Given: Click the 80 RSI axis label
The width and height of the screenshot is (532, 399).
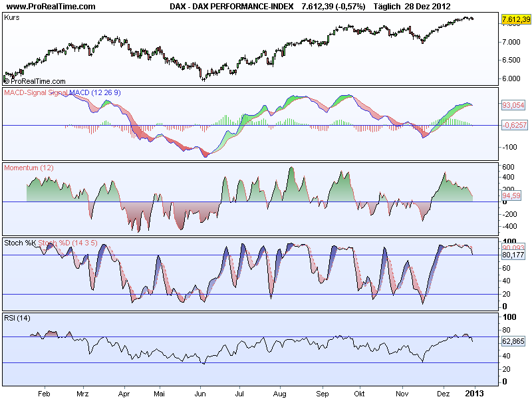Looking at the screenshot, I should point(506,330).
